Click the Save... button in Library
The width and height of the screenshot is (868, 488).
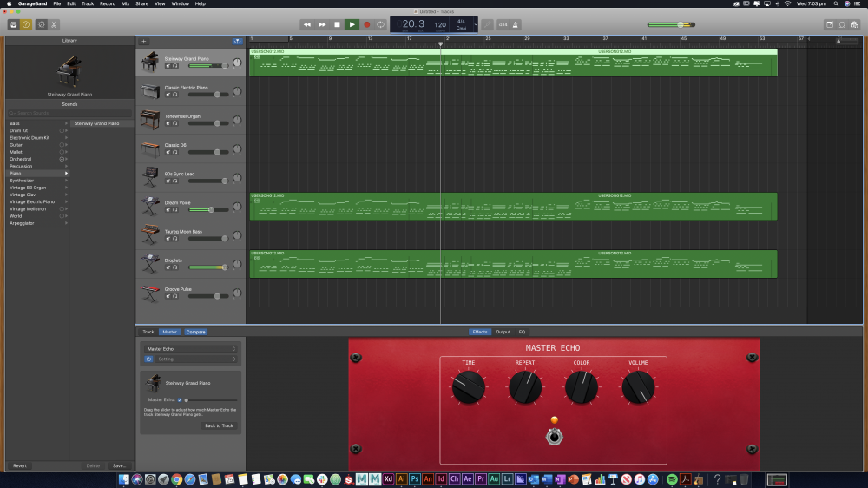[x=118, y=465]
